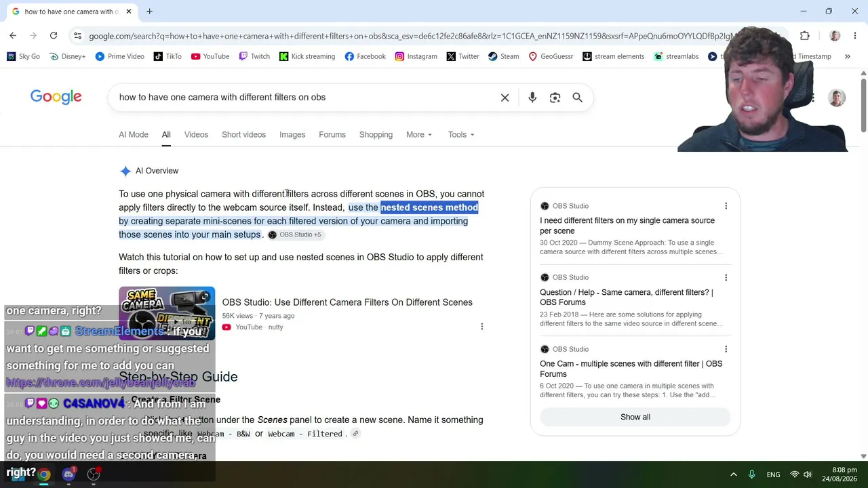This screenshot has width=868, height=488.
Task: Open the Chrome profile avatar in toolbar
Action: (x=835, y=36)
